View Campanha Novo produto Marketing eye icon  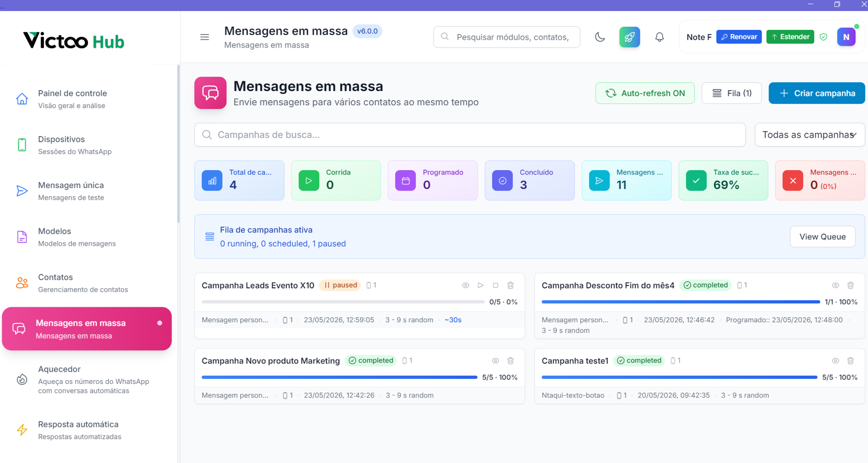click(495, 361)
